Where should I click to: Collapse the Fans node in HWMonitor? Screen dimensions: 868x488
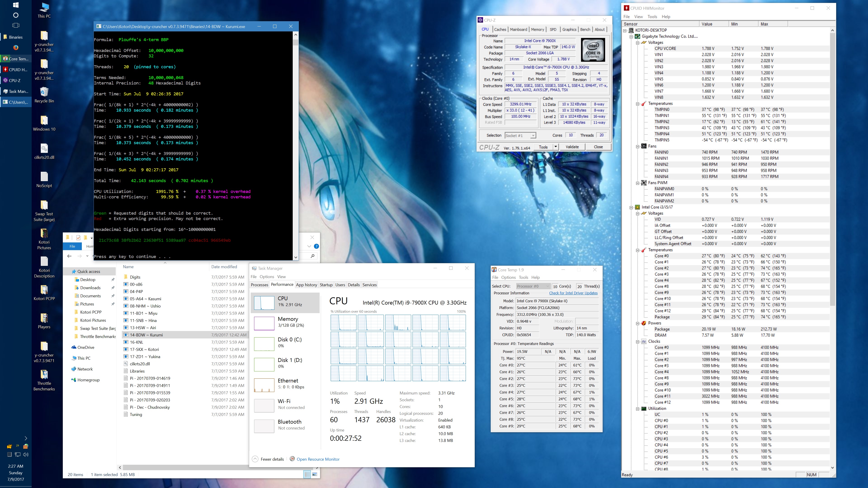[637, 146]
